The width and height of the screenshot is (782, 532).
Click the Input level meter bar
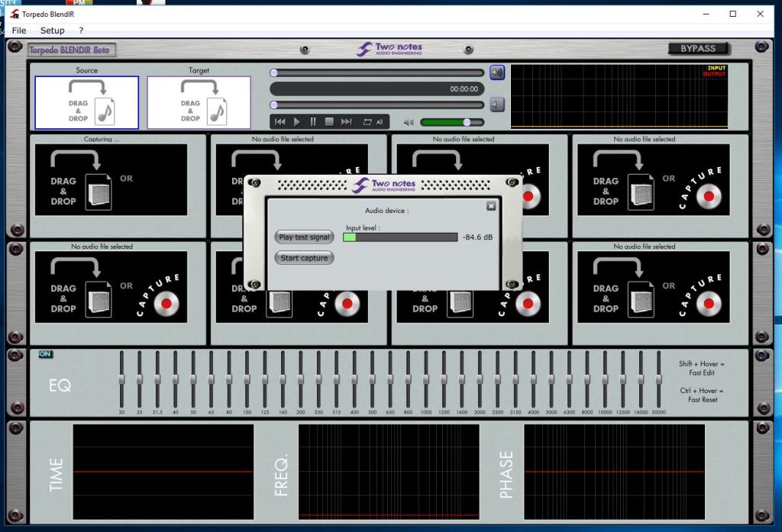click(400, 237)
